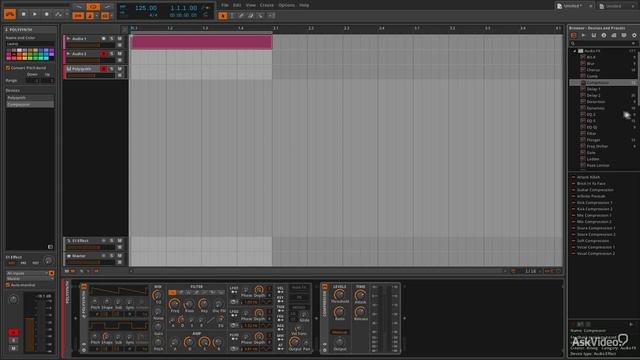Click the Polysynth filter Freq knob

coord(174,303)
